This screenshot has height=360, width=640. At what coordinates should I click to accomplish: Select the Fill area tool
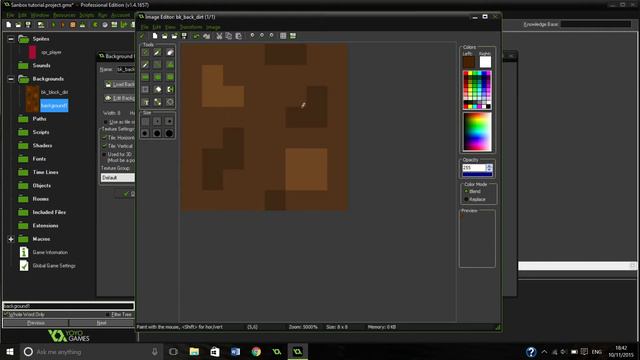(x=158, y=102)
